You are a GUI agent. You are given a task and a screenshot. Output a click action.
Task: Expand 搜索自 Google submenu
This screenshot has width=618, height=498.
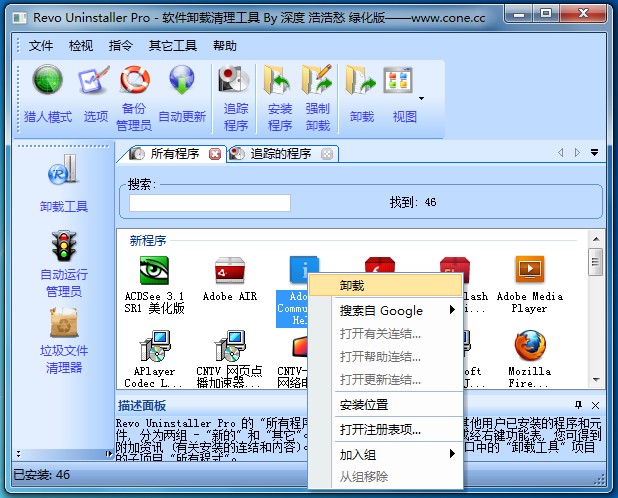(x=385, y=310)
